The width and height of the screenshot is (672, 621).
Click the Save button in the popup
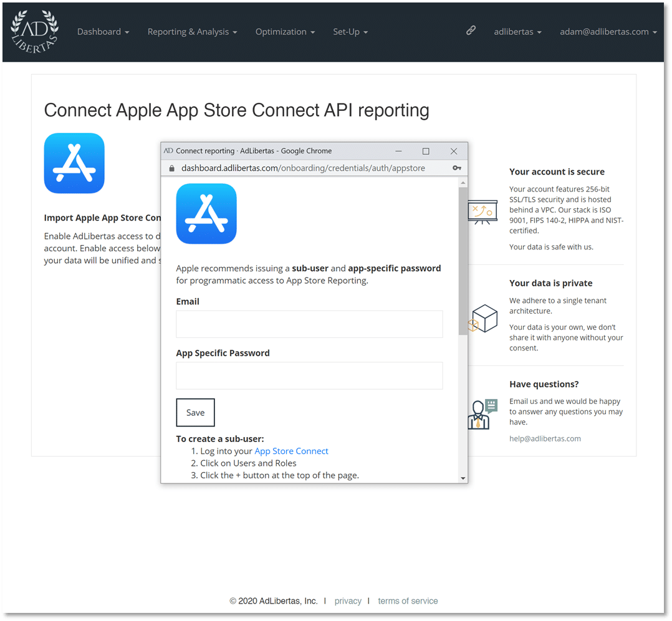coord(196,412)
